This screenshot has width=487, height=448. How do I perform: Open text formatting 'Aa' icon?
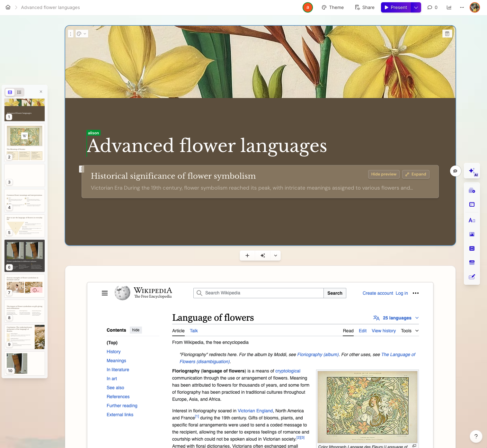click(472, 220)
